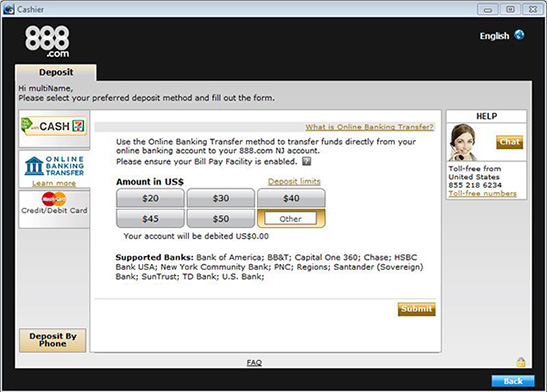
Task: Choose the $30 deposit amount
Action: [x=221, y=198]
